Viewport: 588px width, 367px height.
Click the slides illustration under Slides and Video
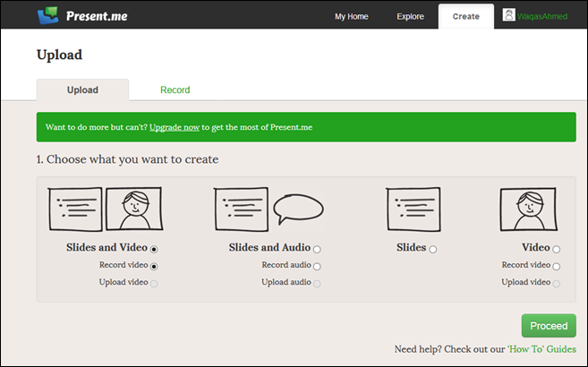click(x=75, y=209)
